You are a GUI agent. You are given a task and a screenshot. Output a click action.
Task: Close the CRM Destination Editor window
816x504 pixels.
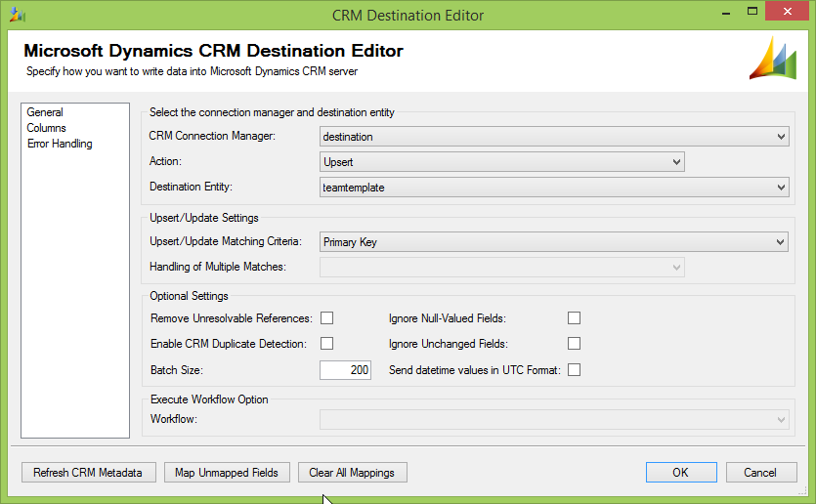[x=787, y=12]
